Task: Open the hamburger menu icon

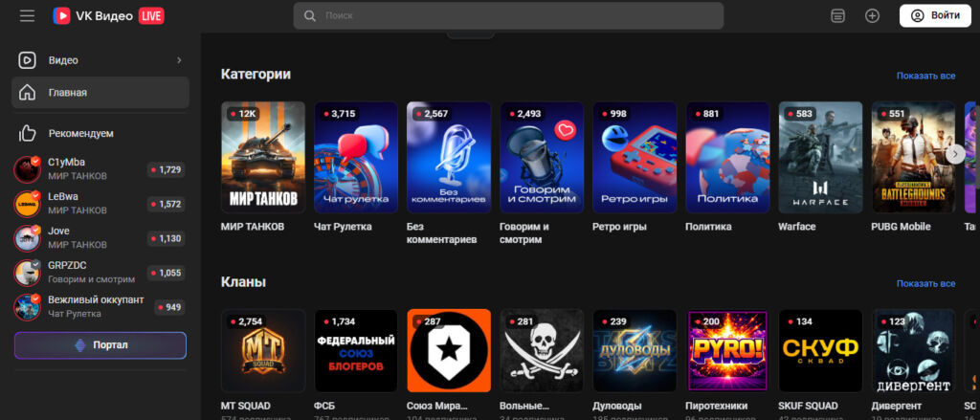Action: tap(27, 15)
